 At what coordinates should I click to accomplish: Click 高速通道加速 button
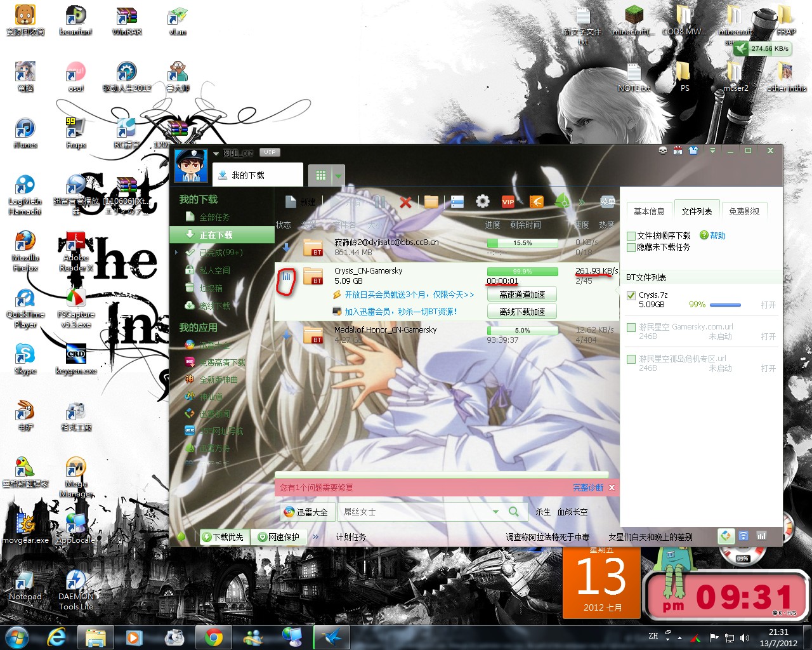pyautogui.click(x=521, y=295)
